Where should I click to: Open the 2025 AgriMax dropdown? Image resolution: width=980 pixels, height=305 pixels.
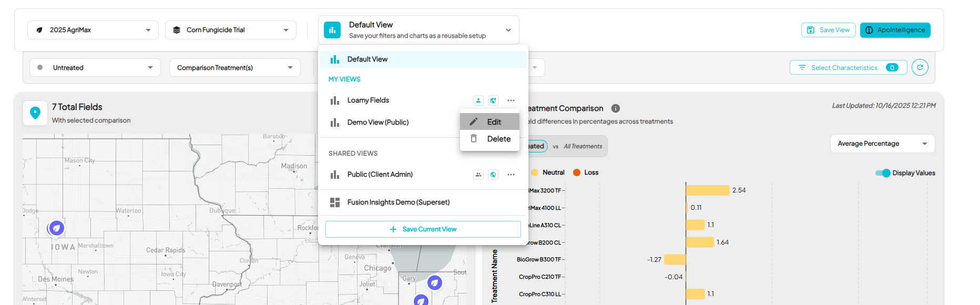tap(93, 30)
